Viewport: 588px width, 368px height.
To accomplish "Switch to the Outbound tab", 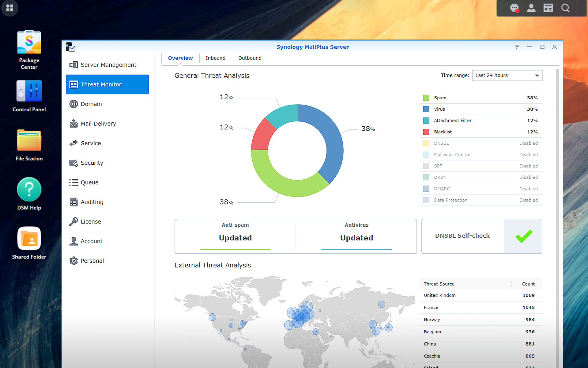I will [250, 58].
